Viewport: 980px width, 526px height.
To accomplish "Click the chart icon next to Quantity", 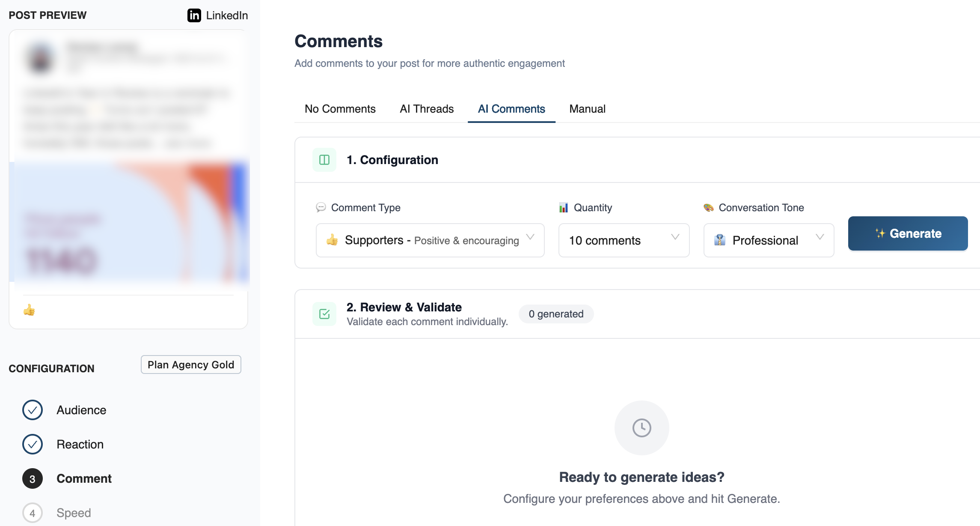I will tap(563, 208).
